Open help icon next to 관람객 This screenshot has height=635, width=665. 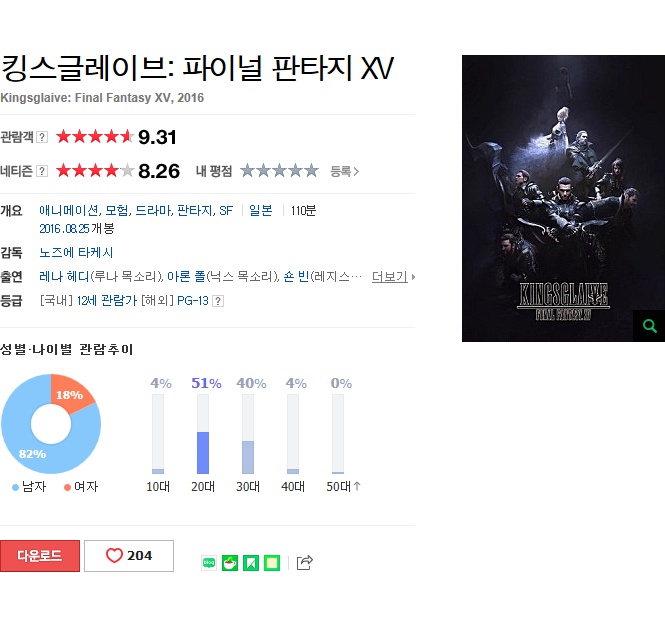coord(42,137)
